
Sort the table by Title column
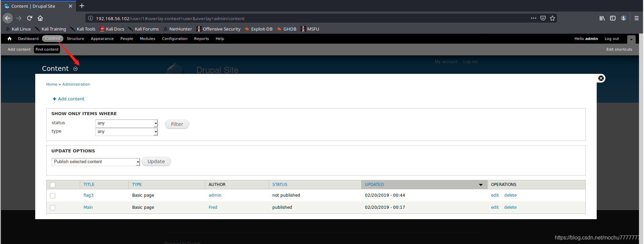[89, 185]
